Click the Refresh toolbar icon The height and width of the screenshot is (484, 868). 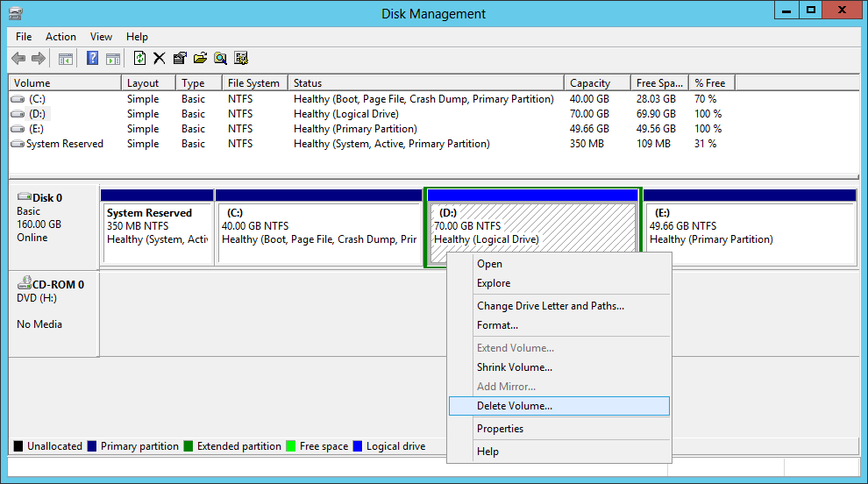click(x=139, y=58)
